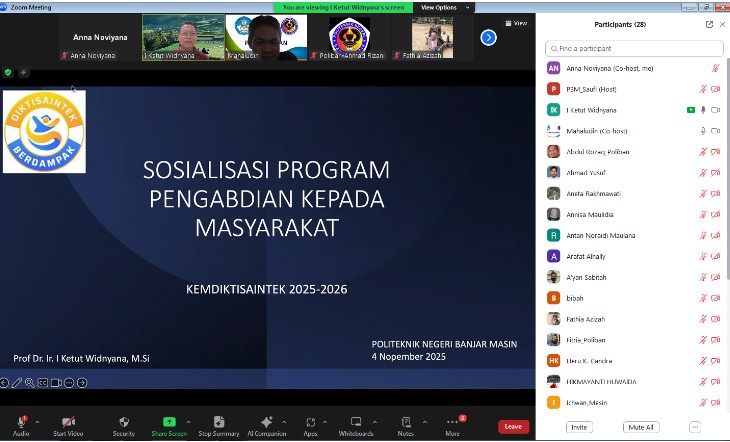Click the camera icon on slide controls
The width and height of the screenshot is (730, 442).
point(56,383)
